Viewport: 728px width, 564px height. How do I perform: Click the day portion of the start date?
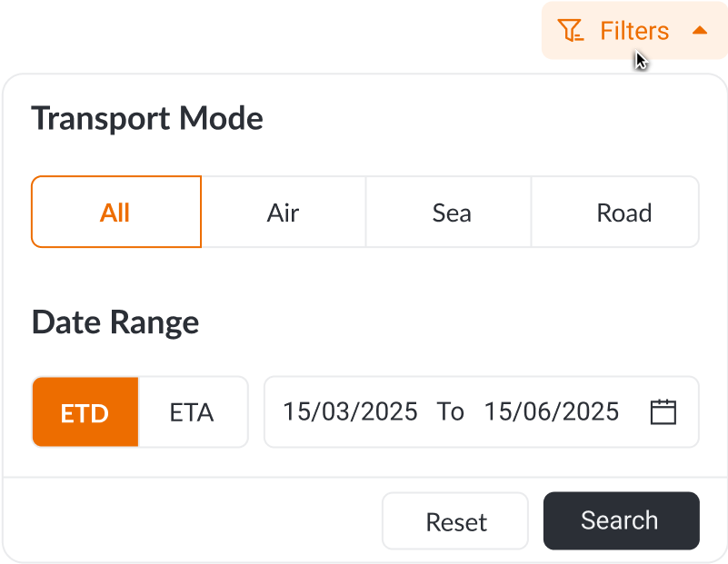click(x=294, y=411)
